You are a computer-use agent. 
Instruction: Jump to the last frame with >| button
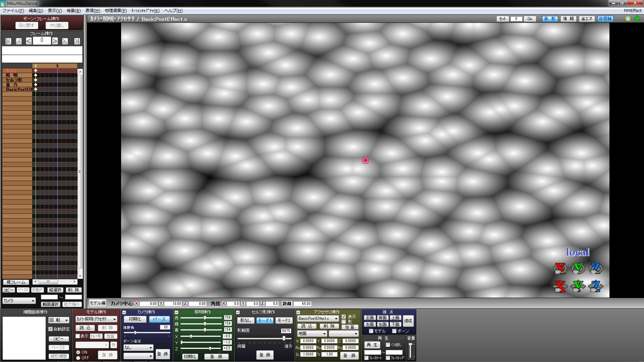77,41
